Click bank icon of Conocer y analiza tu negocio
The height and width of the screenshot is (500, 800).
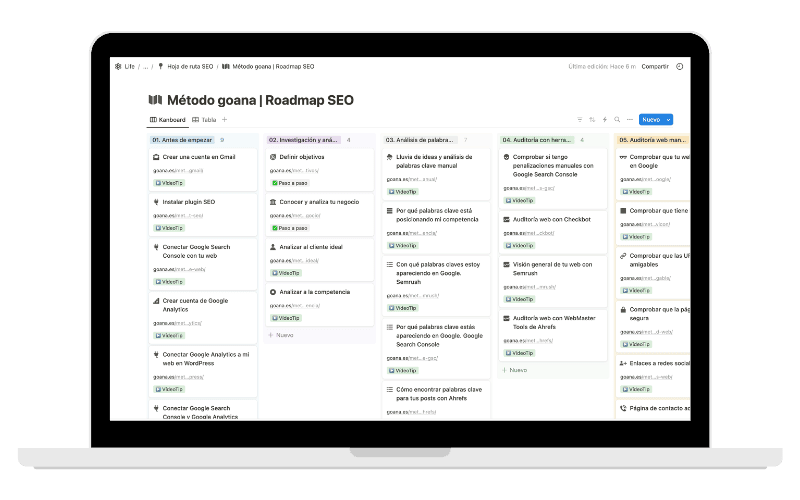(x=273, y=202)
